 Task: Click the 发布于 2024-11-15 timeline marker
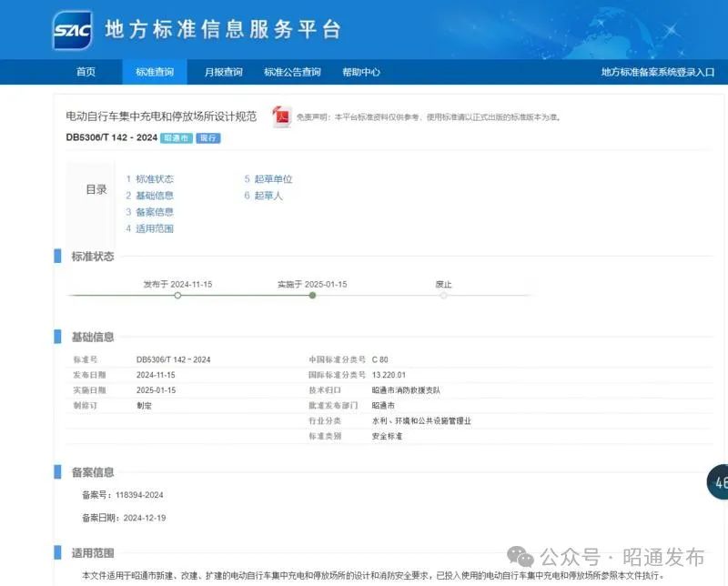tap(177, 296)
